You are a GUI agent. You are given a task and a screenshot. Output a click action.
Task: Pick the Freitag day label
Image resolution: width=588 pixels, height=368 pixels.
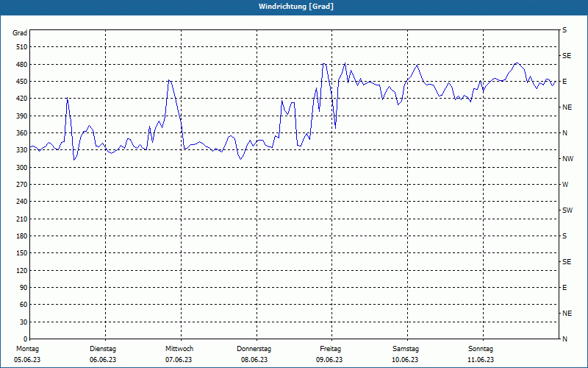click(330, 349)
